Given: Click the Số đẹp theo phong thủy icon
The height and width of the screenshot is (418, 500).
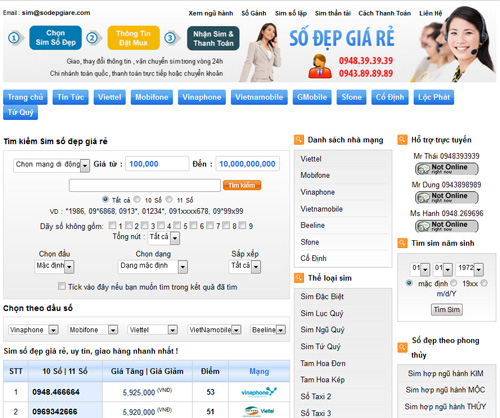Looking at the screenshot, I should click(x=402, y=348).
